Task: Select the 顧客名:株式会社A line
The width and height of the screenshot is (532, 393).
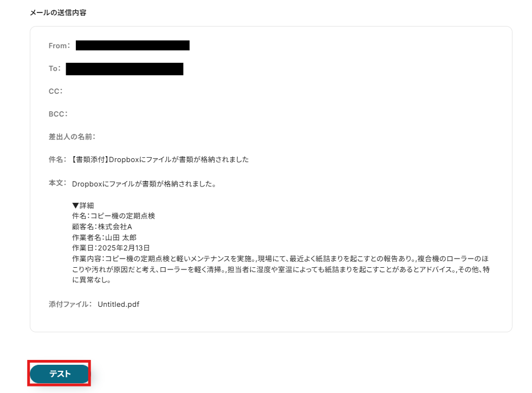Action: click(x=102, y=227)
